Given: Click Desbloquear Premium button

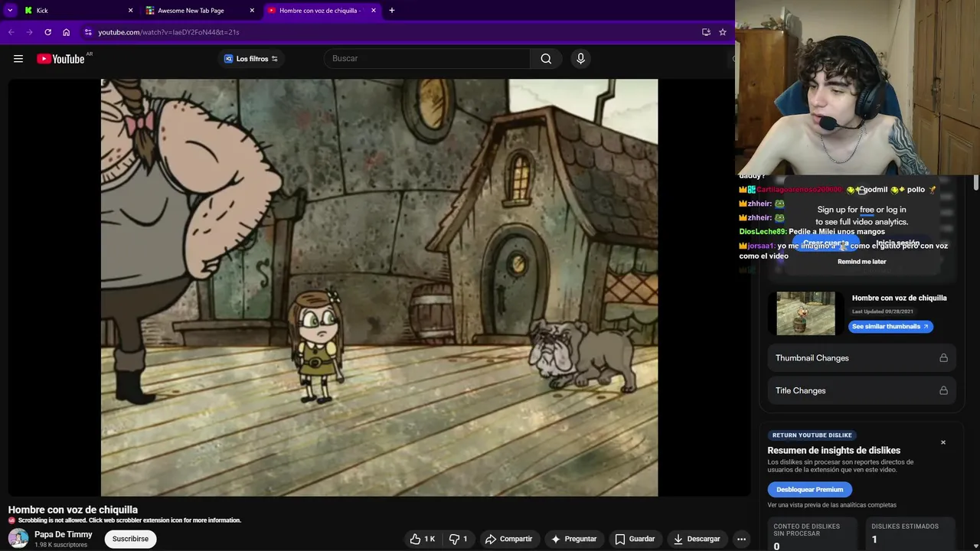Looking at the screenshot, I should (x=809, y=490).
